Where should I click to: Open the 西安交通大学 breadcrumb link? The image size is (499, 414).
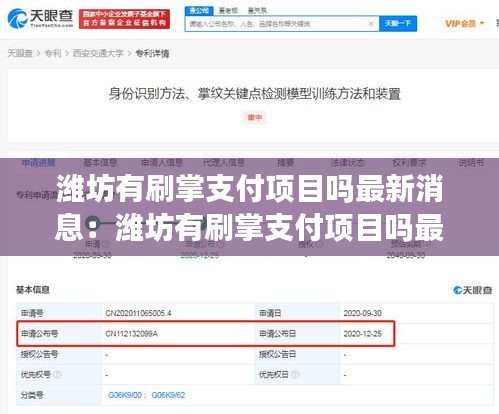(98, 53)
